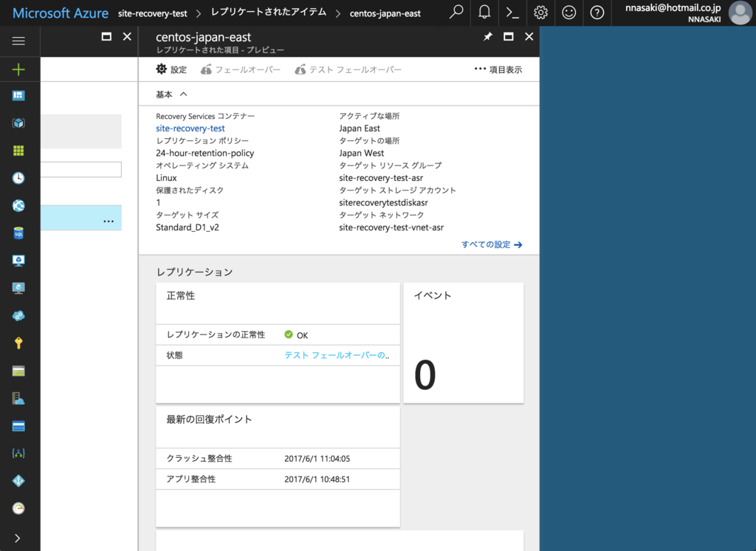Open SQL databases icon in sidebar

pyautogui.click(x=18, y=233)
